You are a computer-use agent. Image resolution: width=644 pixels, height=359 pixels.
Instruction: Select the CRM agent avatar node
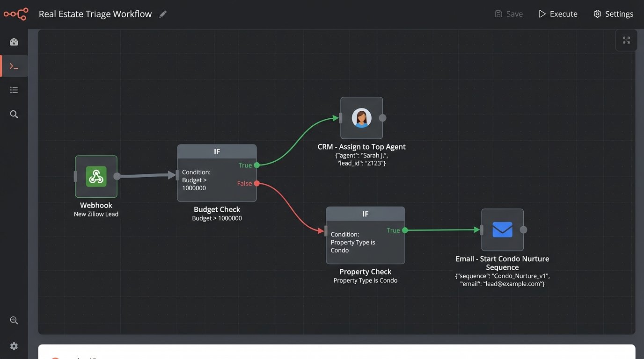click(x=361, y=118)
